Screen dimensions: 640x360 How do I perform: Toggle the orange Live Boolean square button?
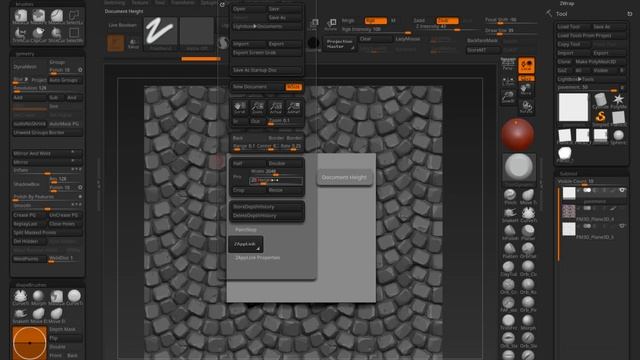coord(116,43)
